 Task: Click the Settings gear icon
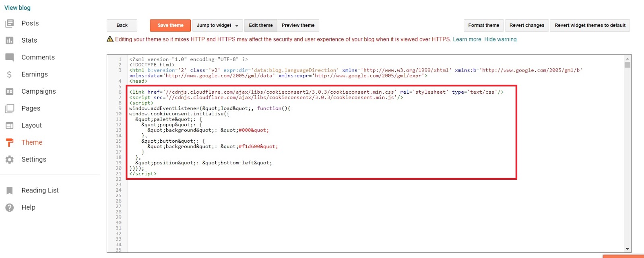click(10, 160)
